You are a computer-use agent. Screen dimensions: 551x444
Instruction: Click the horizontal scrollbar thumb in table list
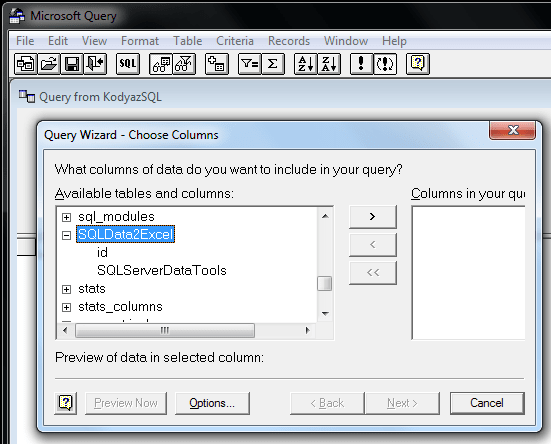165,331
